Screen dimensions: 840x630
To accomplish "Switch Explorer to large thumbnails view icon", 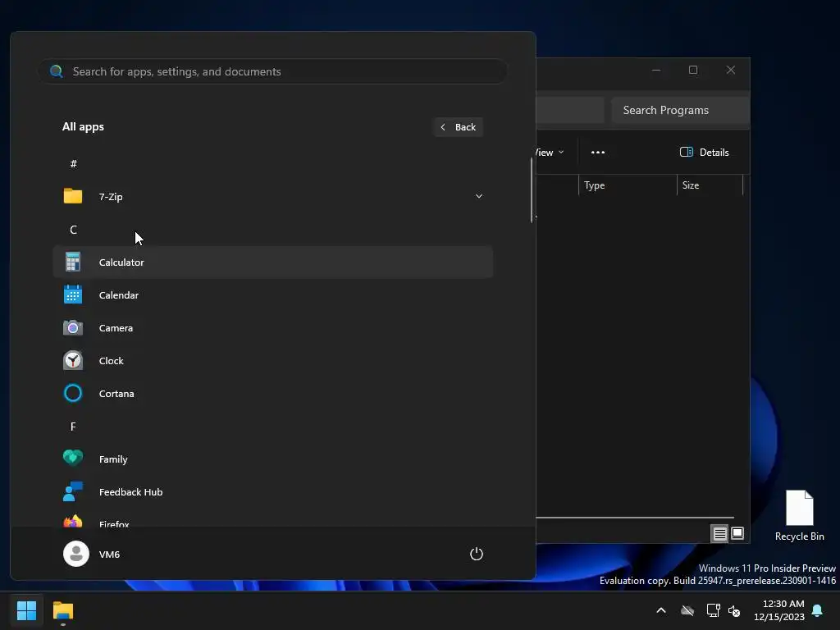I will pyautogui.click(x=737, y=533).
